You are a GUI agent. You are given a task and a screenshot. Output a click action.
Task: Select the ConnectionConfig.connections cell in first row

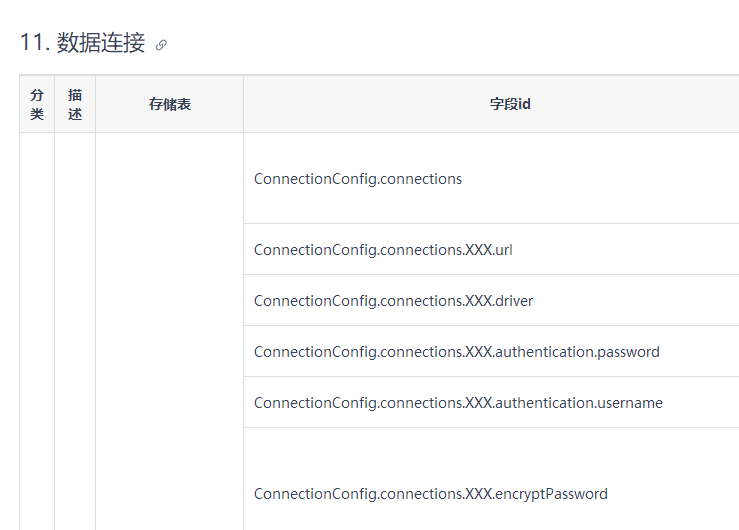[358, 179]
